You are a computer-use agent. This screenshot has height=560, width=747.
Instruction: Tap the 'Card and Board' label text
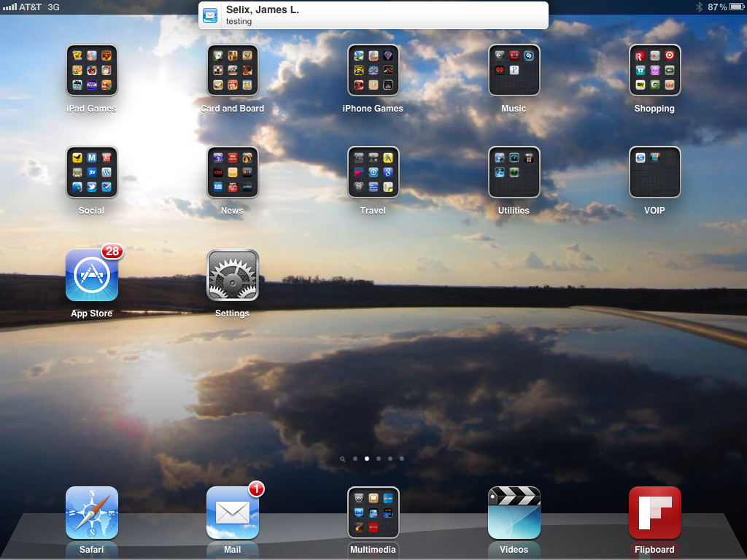pyautogui.click(x=233, y=109)
